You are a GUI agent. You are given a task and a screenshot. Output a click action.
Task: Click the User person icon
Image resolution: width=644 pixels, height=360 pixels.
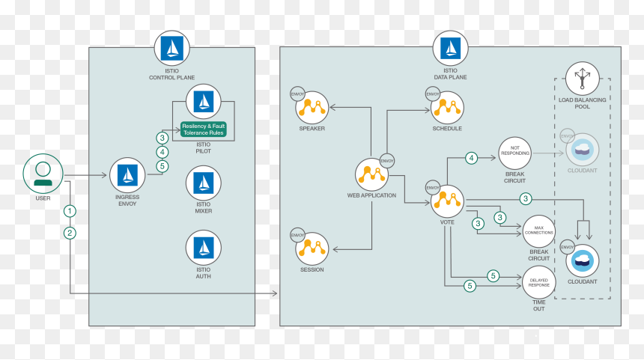[x=43, y=174]
